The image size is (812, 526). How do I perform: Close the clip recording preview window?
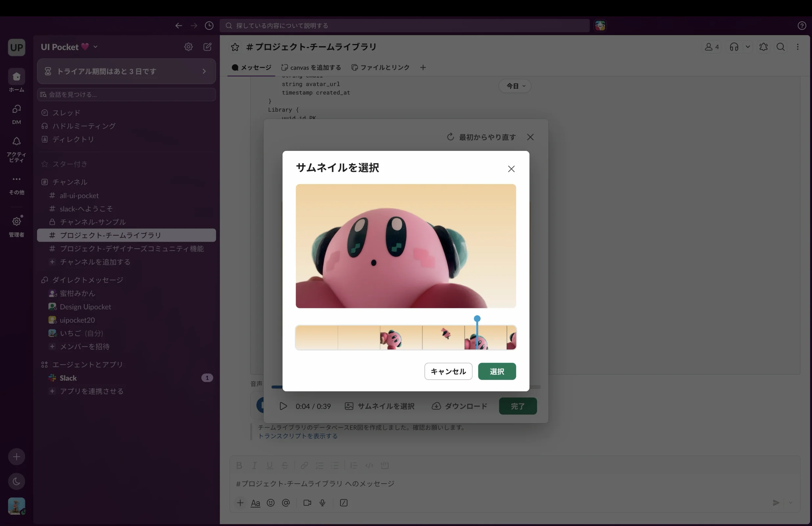(x=530, y=137)
